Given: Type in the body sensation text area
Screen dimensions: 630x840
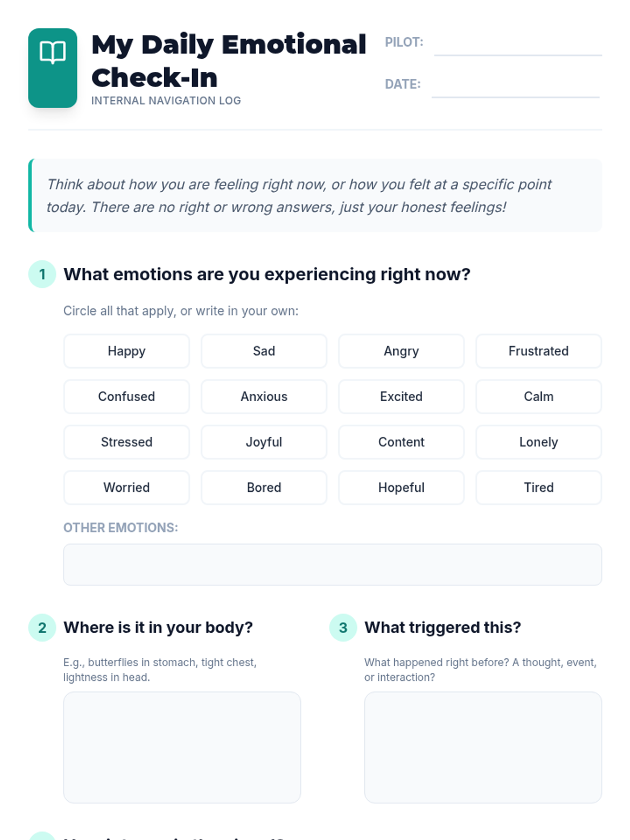Looking at the screenshot, I should tap(182, 747).
